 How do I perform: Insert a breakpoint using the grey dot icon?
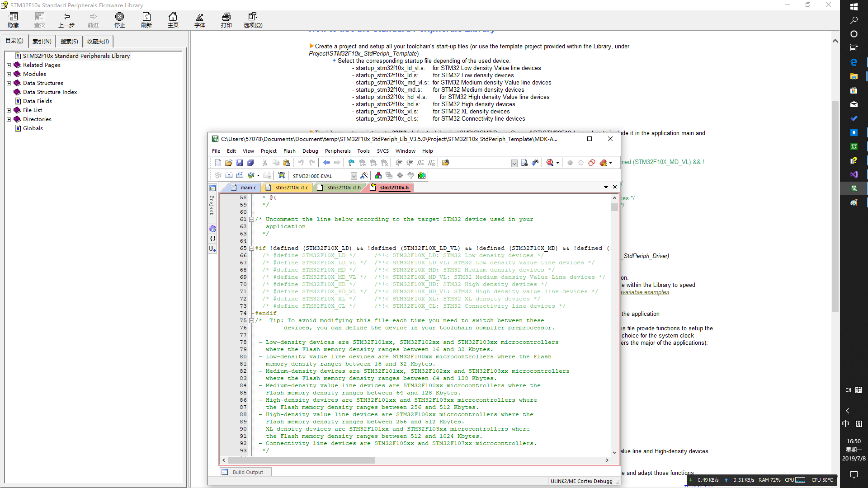570,163
